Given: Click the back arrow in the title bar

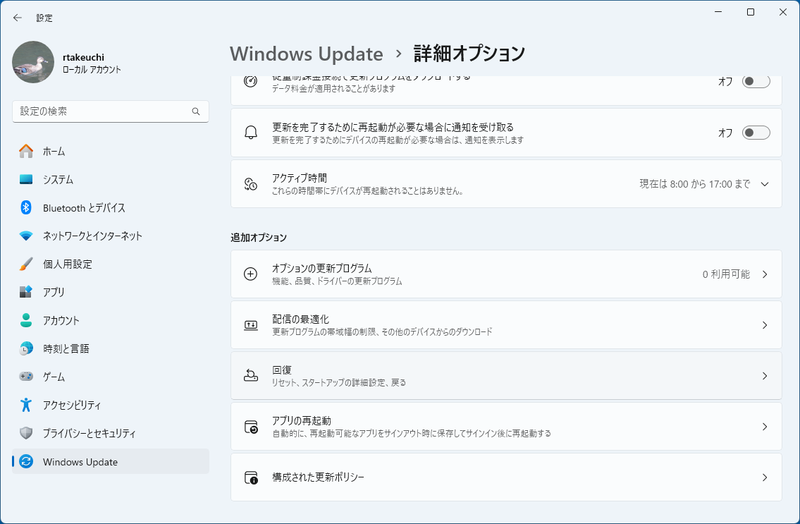Looking at the screenshot, I should (x=17, y=18).
